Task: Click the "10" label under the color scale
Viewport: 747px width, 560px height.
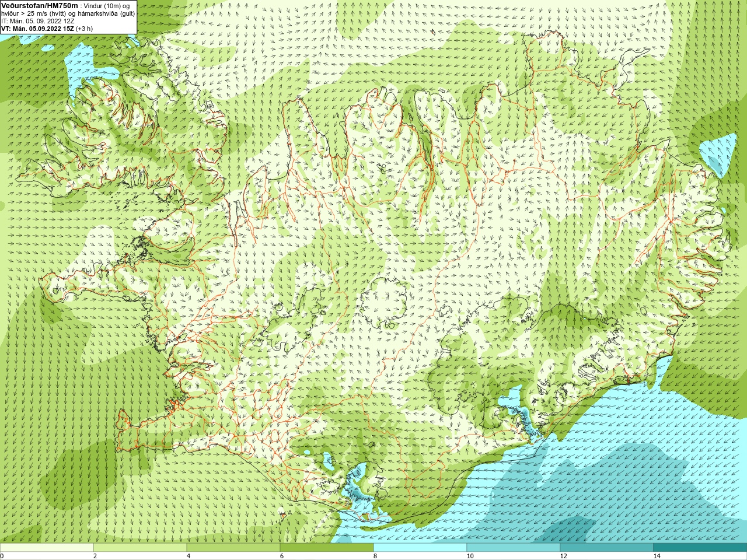Action: (470, 556)
